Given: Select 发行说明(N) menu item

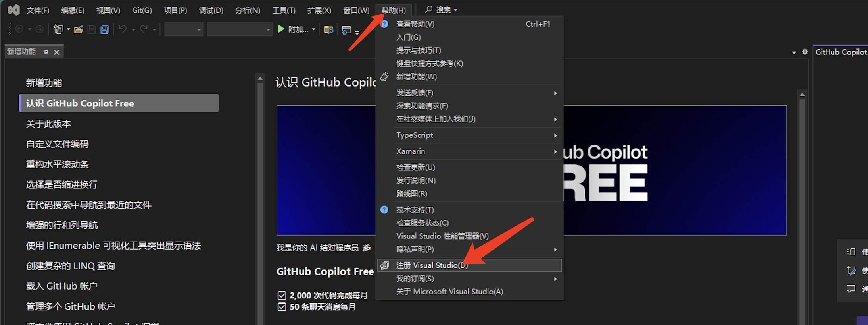Looking at the screenshot, I should tap(469, 180).
